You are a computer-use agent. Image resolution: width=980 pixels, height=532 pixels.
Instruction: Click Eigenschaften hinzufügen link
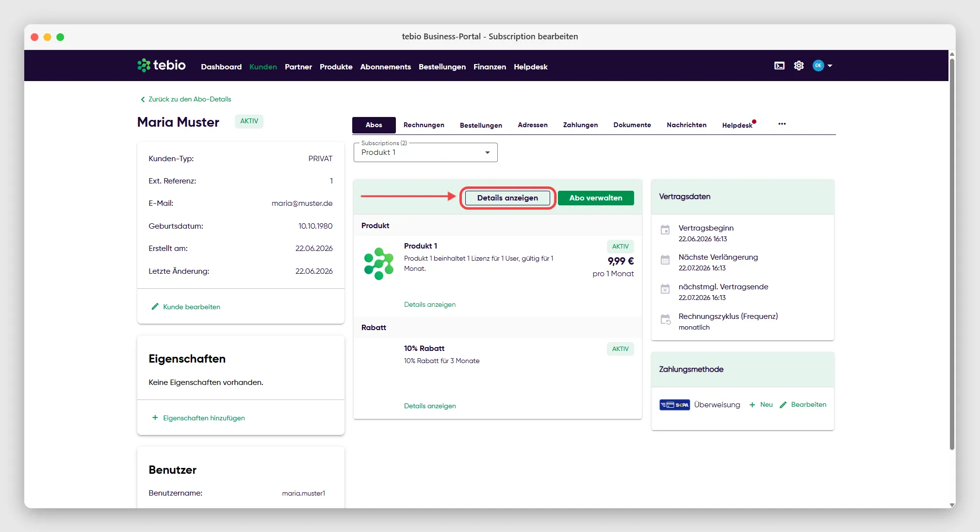tap(204, 418)
